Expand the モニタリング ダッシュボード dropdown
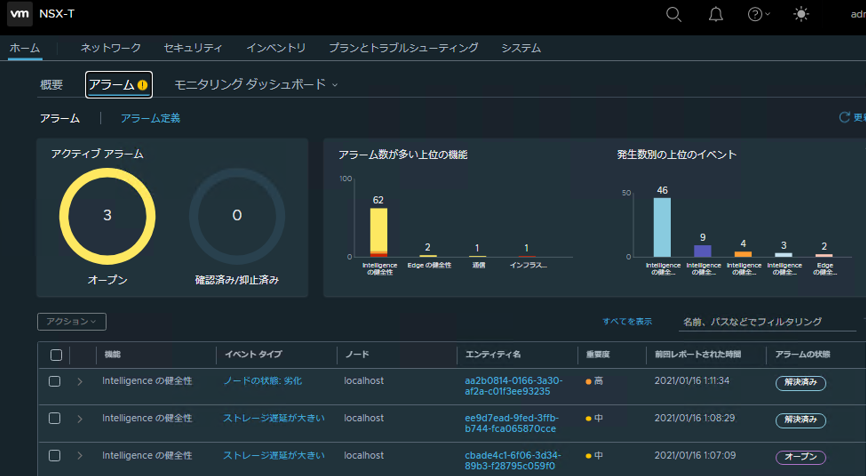The height and width of the screenshot is (476, 866). (256, 84)
